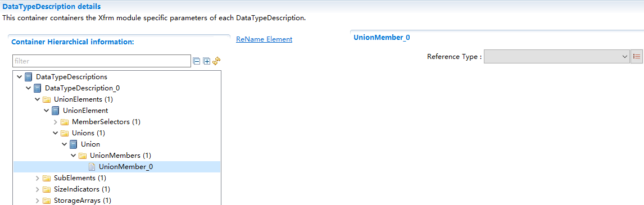
Task: Click DataTypeDescription_0 container icon
Action: point(38,88)
